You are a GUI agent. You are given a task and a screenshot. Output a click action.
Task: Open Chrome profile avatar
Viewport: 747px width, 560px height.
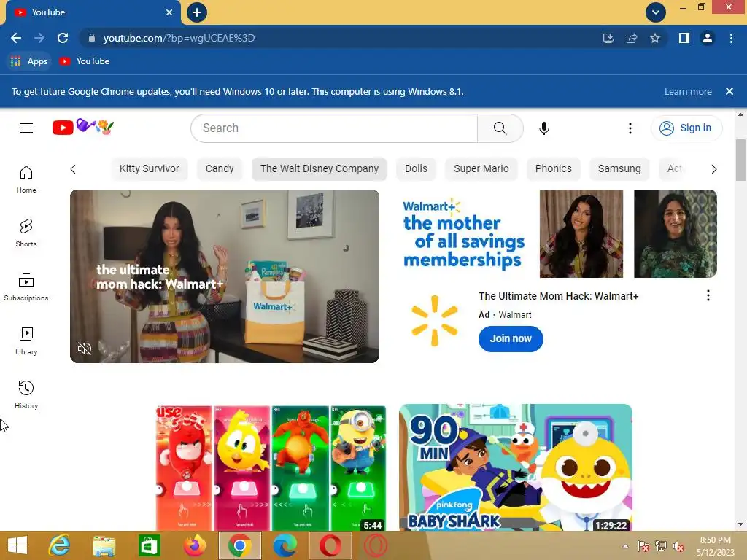(x=708, y=38)
